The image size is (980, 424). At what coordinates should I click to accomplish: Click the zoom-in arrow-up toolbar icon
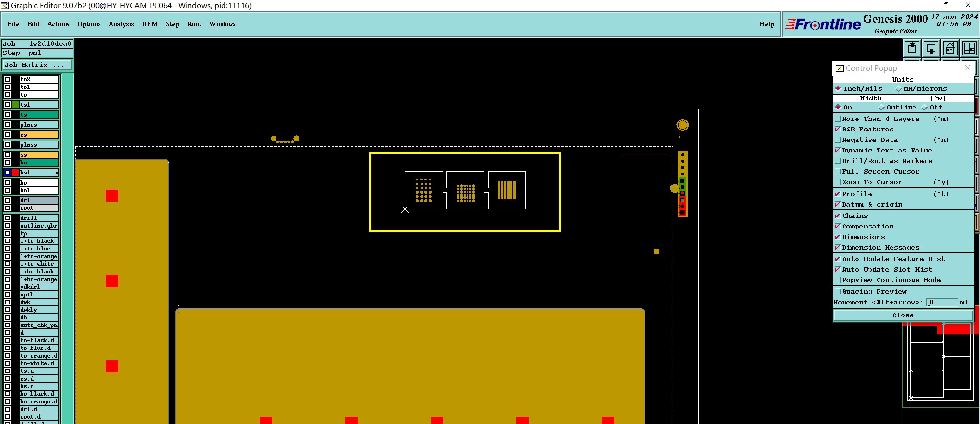pyautogui.click(x=912, y=48)
